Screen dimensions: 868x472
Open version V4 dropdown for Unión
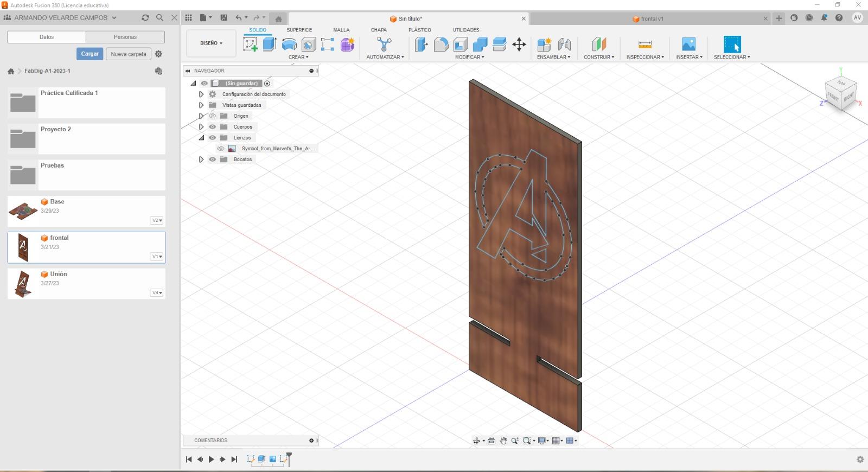click(157, 293)
